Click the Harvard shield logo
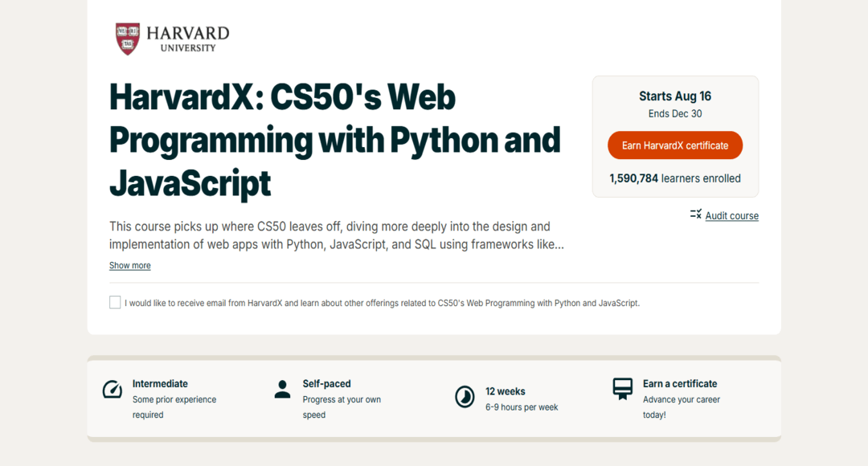 pyautogui.click(x=128, y=39)
